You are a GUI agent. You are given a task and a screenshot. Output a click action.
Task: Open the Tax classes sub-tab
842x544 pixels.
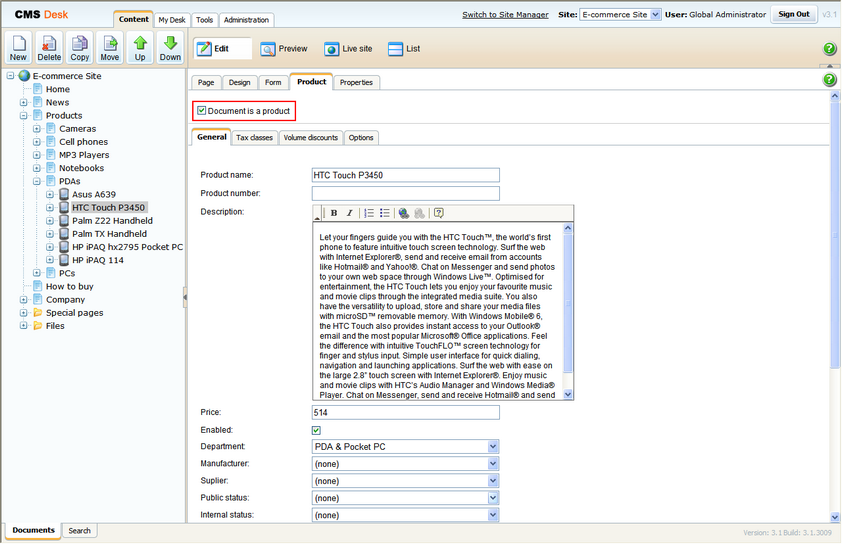click(x=255, y=137)
